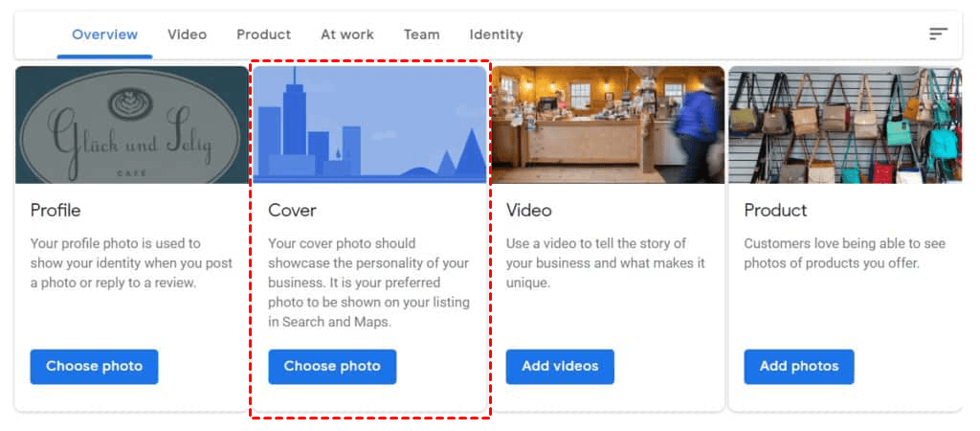
Task: Switch to the Identity tab
Action: 496,34
